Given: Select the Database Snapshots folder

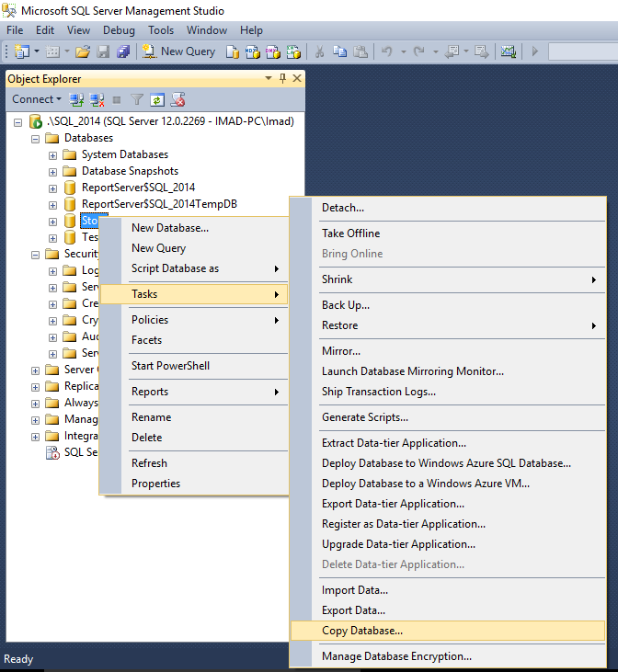Looking at the screenshot, I should point(130,171).
